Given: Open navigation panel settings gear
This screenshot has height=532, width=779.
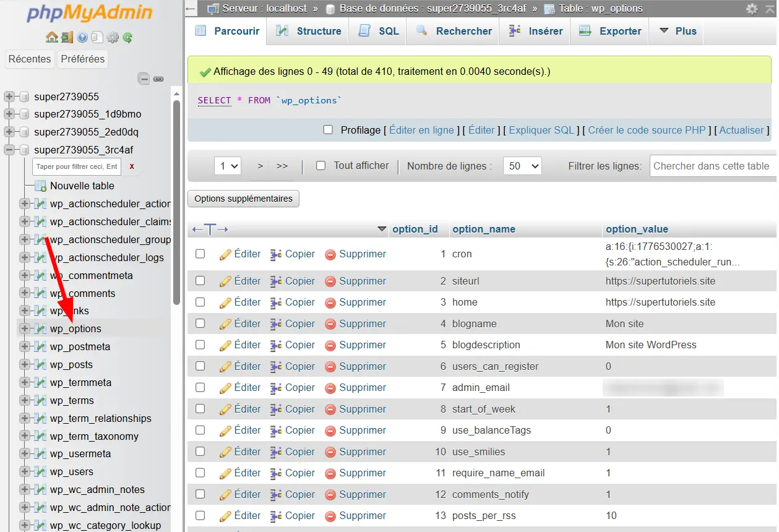Looking at the screenshot, I should [112, 38].
